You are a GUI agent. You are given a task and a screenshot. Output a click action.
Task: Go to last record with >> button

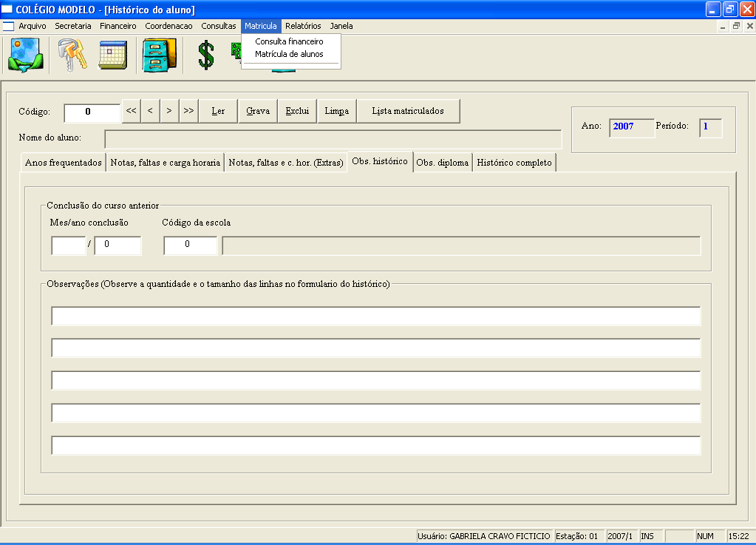[188, 111]
